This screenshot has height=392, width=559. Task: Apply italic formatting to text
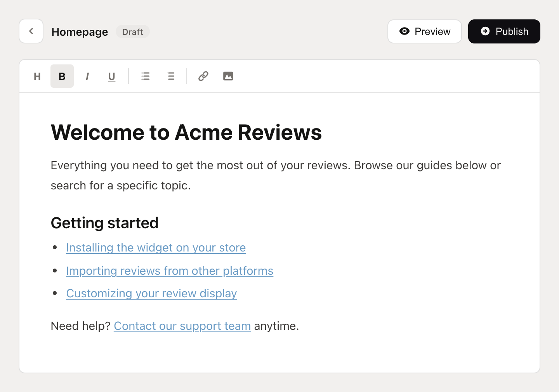pyautogui.click(x=87, y=76)
